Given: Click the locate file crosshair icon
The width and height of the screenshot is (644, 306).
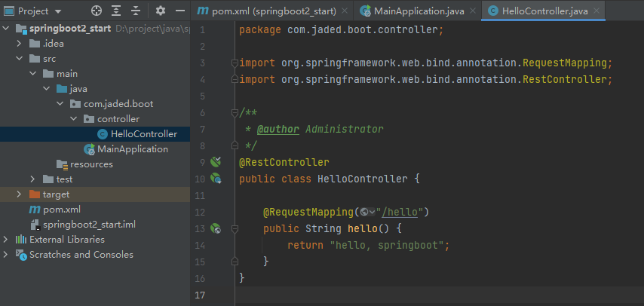Looking at the screenshot, I should click(96, 11).
